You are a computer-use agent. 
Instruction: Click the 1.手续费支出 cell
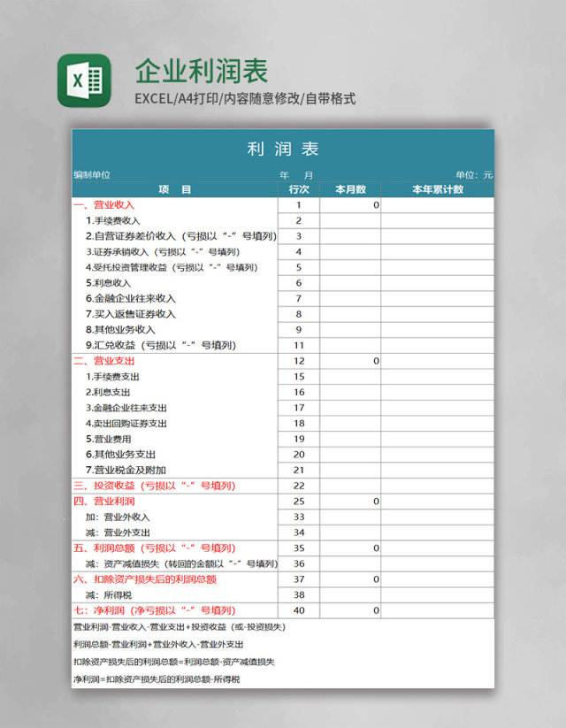point(175,377)
